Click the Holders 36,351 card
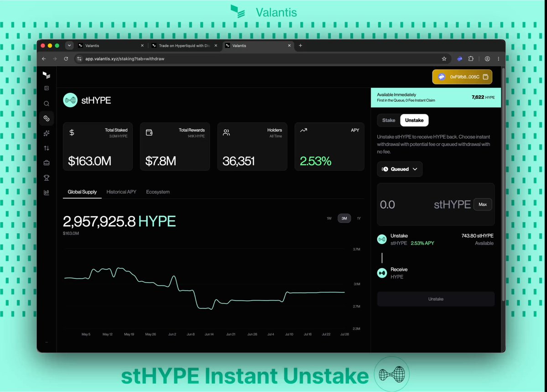This screenshot has height=392, width=547. (252, 146)
